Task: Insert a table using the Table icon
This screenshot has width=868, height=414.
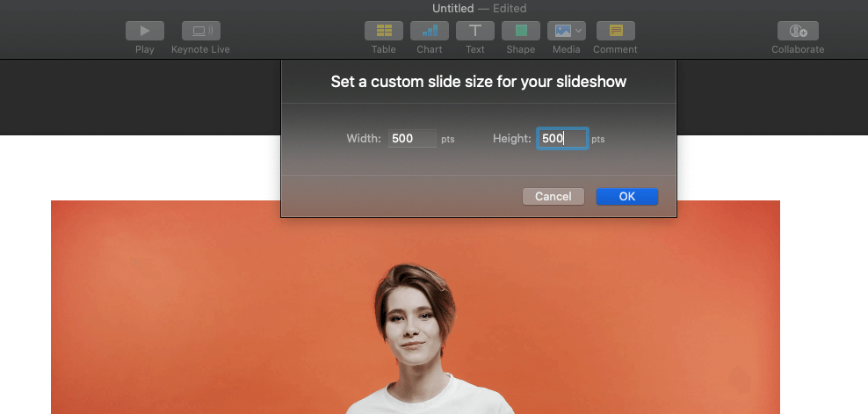Action: [x=383, y=31]
